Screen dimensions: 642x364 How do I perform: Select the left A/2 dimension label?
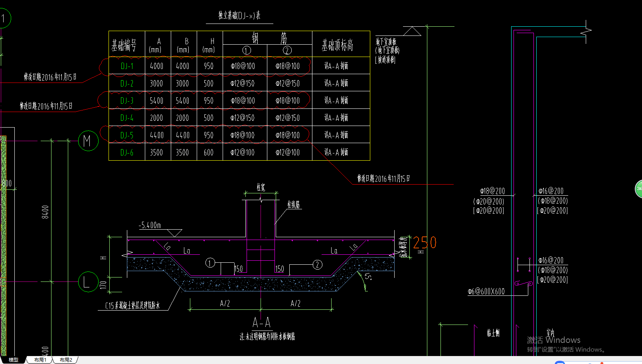(225, 303)
